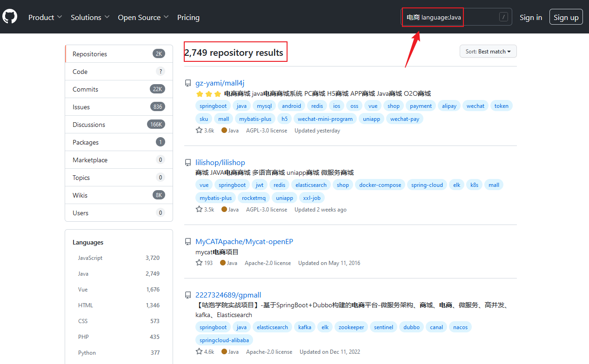Open lilishop/lilishop repository

coord(220,162)
